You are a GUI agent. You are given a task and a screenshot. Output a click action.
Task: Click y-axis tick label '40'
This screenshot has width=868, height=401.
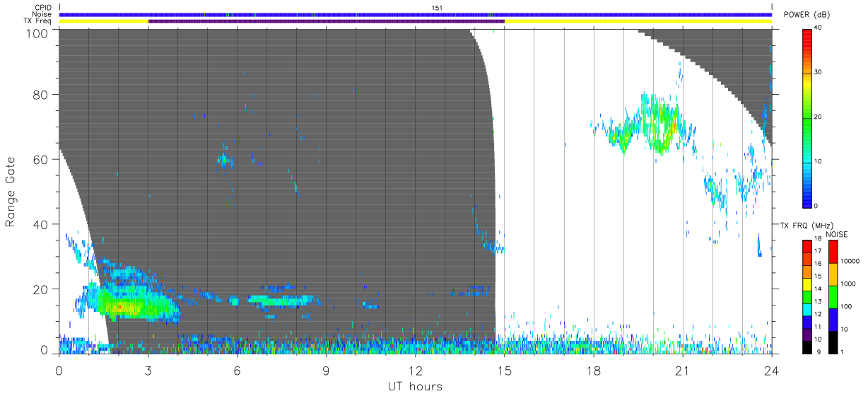[41, 224]
